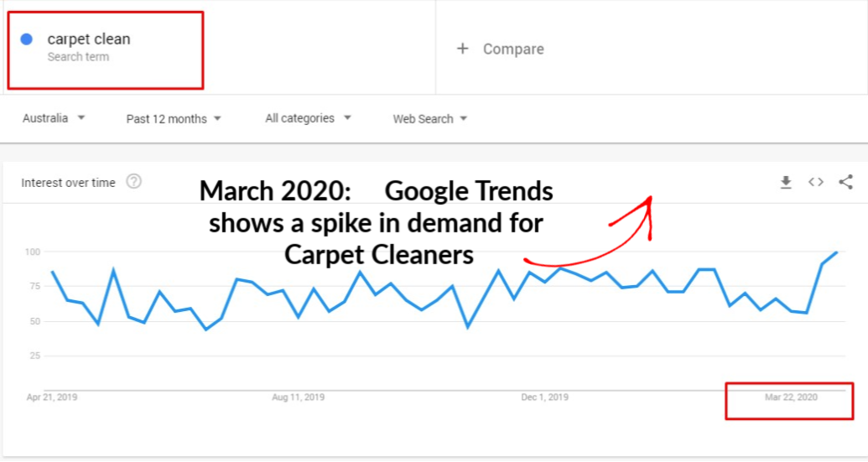Share the interest over time chart
The width and height of the screenshot is (868, 462).
point(845,182)
